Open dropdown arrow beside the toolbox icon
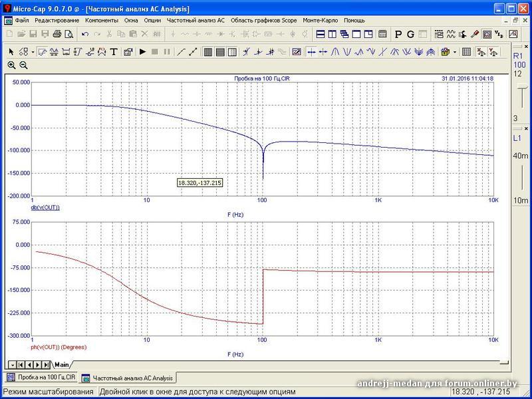Screen dimensions: 532x399 click(x=455, y=52)
